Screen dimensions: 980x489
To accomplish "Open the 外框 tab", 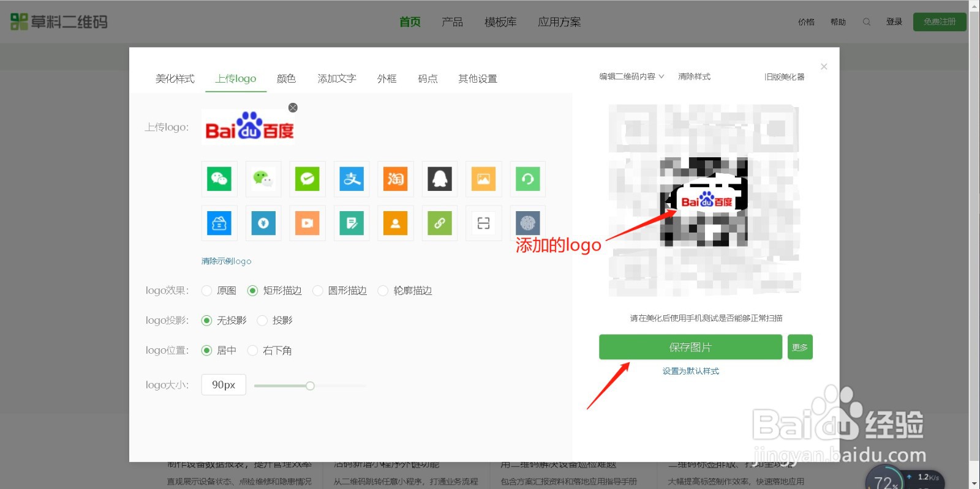I will [x=387, y=79].
